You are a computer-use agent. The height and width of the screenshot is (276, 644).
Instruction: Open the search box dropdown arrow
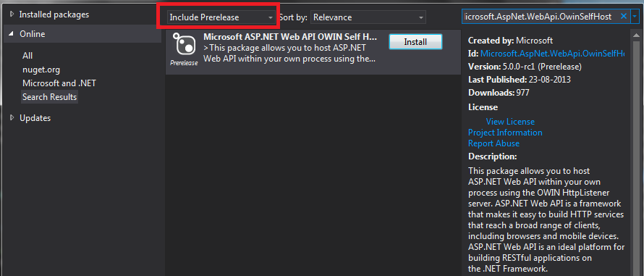click(x=635, y=17)
